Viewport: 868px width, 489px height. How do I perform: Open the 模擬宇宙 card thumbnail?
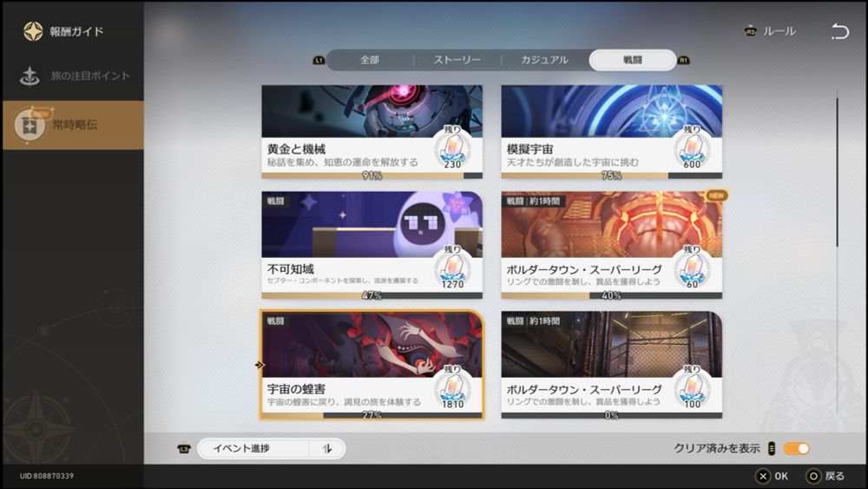coord(611,111)
